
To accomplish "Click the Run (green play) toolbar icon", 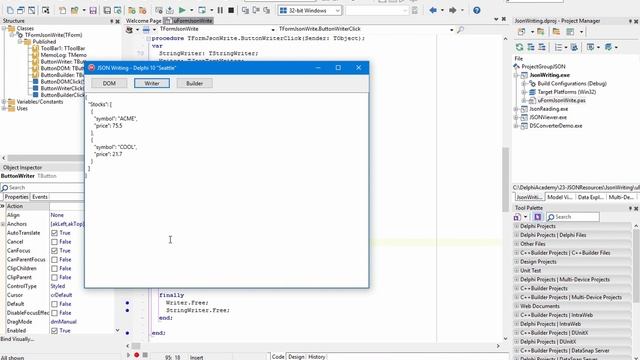I will point(182,10).
